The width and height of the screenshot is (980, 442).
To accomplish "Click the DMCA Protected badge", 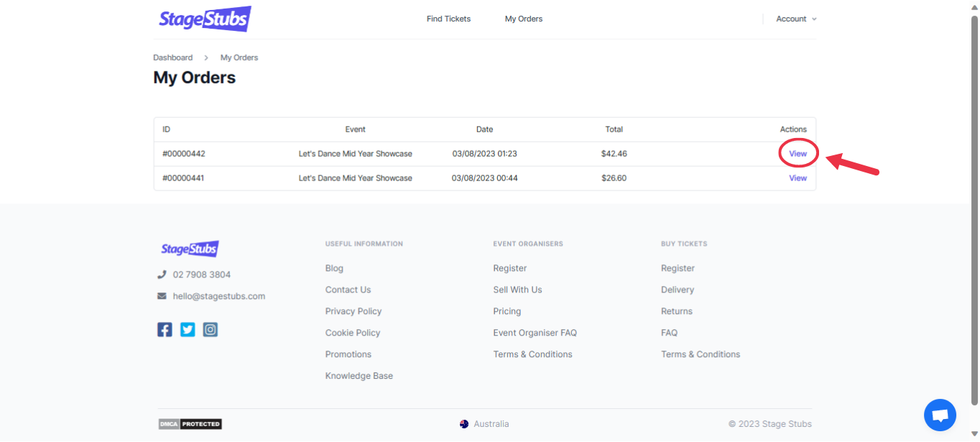I will pyautogui.click(x=190, y=424).
